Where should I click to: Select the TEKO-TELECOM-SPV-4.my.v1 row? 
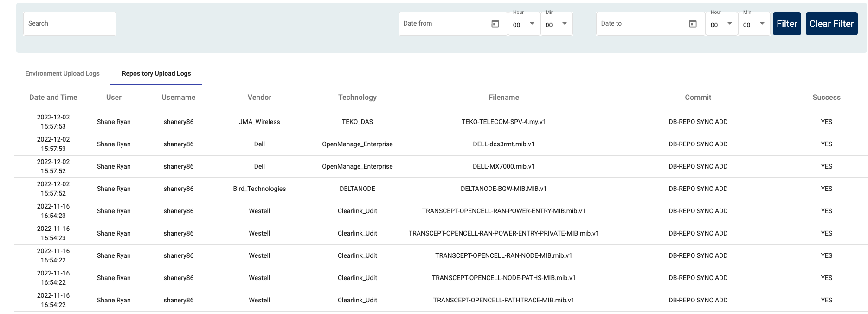(503, 122)
